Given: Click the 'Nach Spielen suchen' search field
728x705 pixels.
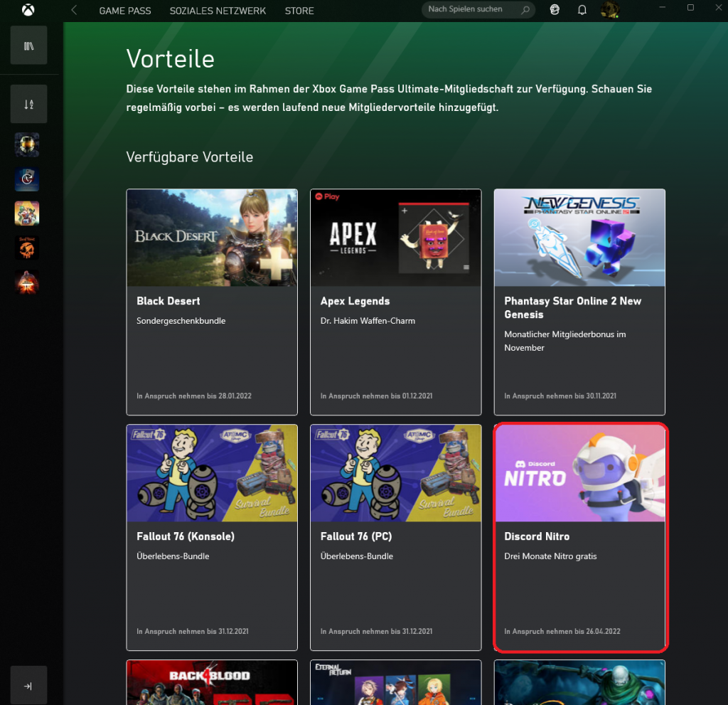Looking at the screenshot, I should coord(469,10).
